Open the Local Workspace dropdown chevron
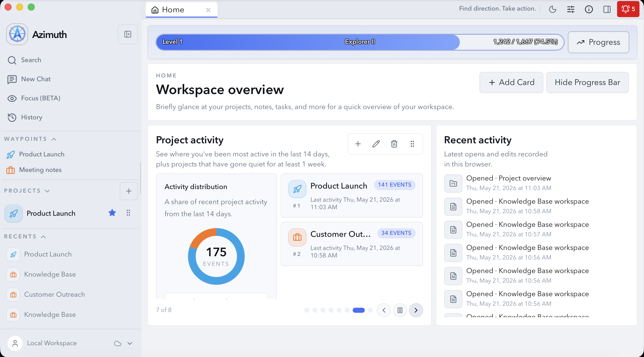The width and height of the screenshot is (644, 357). click(x=130, y=343)
